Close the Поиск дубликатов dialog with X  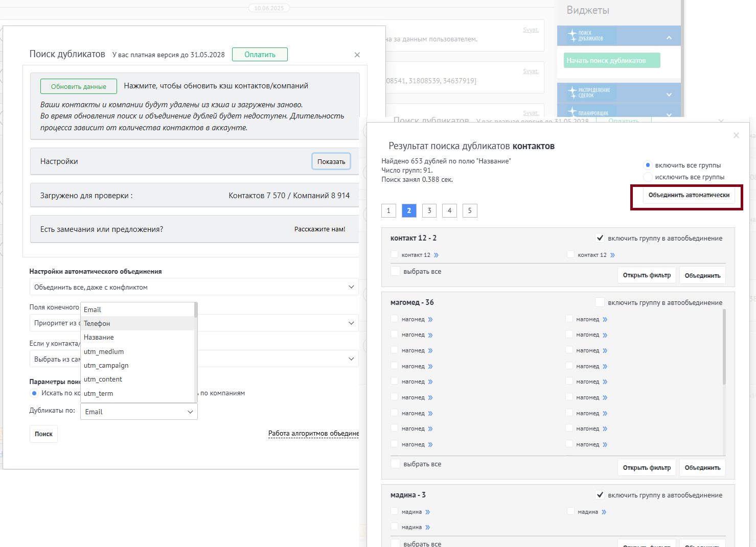(x=357, y=55)
